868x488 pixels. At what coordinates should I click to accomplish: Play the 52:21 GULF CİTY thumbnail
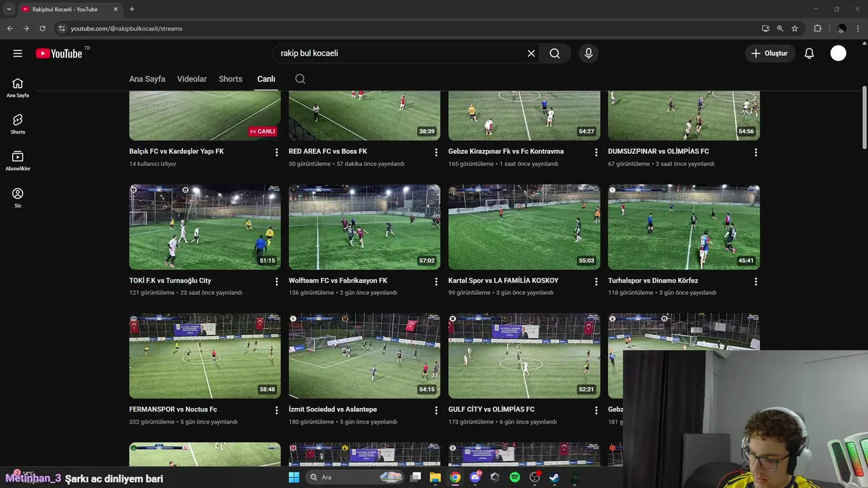(524, 355)
